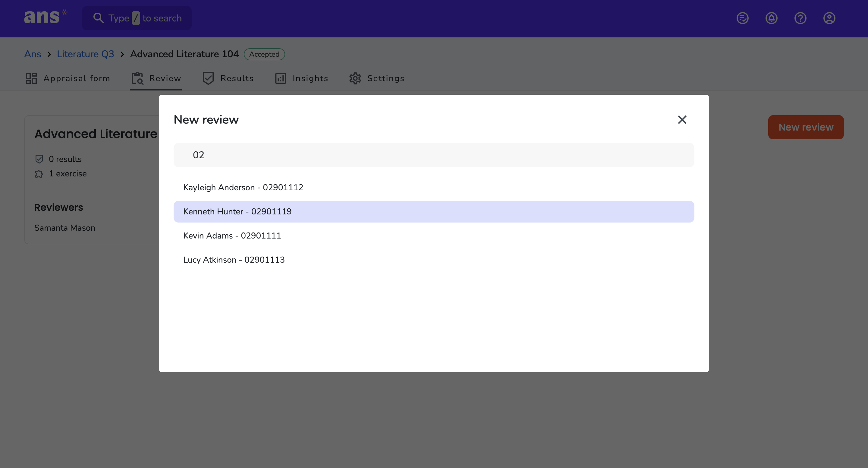
Task: Click the 0 results text
Action: [65, 159]
